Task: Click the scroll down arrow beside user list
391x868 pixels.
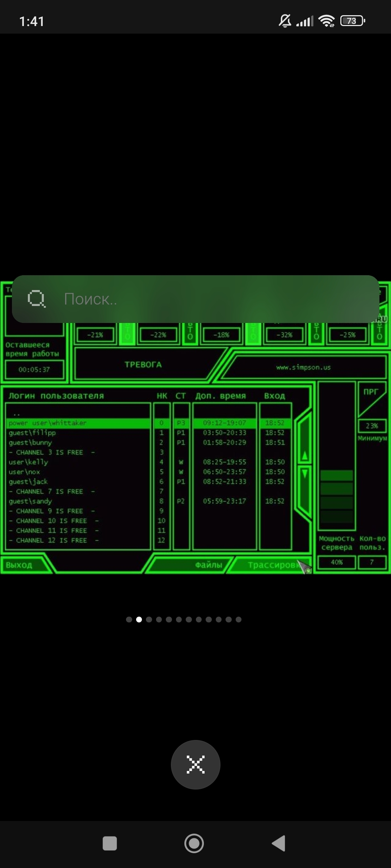Action: click(x=305, y=474)
